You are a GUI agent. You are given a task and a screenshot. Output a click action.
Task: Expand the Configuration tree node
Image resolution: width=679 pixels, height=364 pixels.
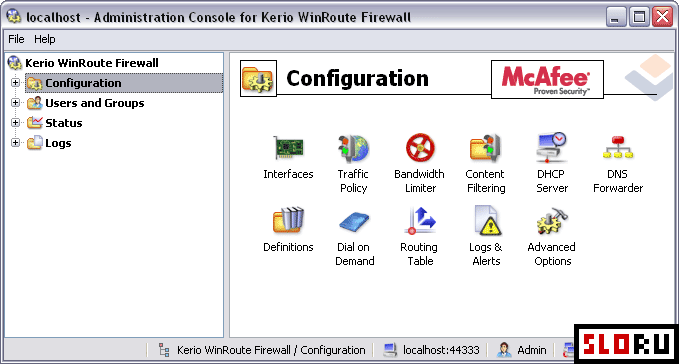[15, 82]
